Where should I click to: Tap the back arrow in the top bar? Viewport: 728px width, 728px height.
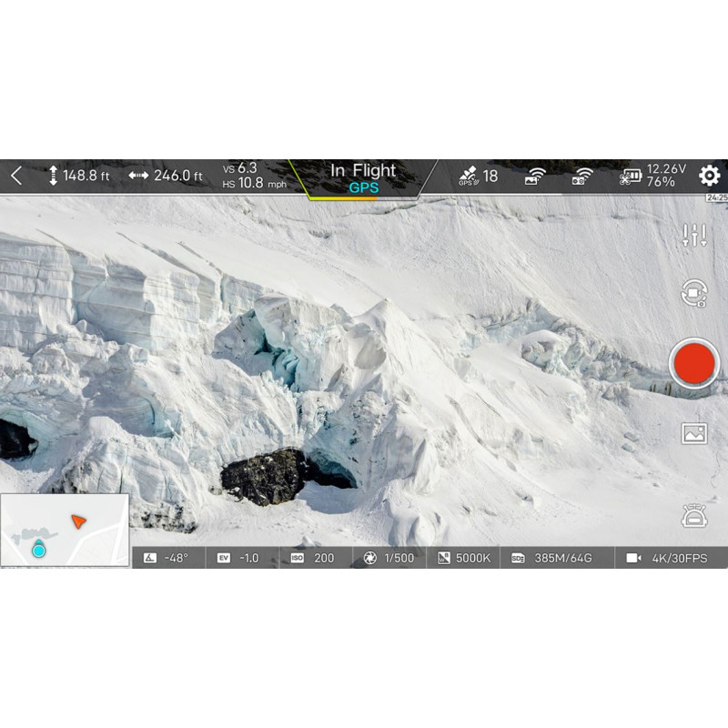16,176
